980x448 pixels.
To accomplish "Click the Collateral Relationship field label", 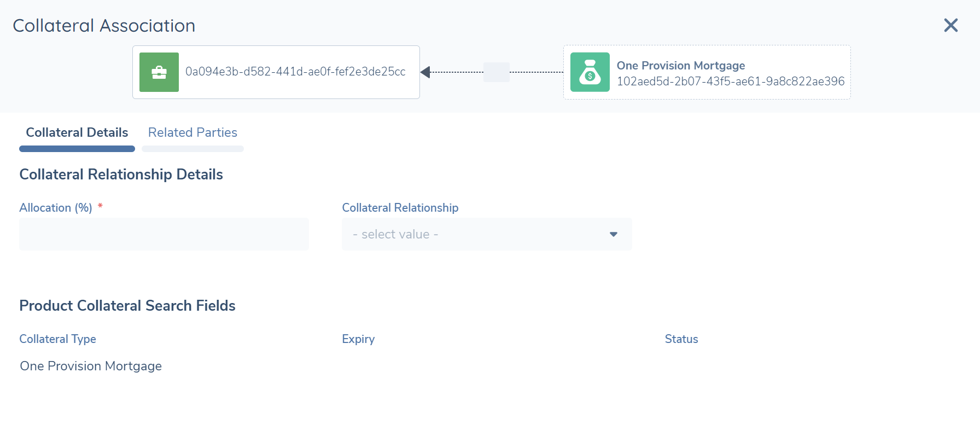I will click(x=400, y=208).
